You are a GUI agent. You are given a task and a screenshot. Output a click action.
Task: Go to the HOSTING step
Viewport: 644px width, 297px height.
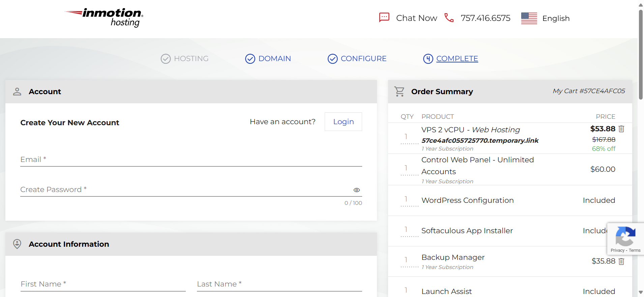point(191,59)
